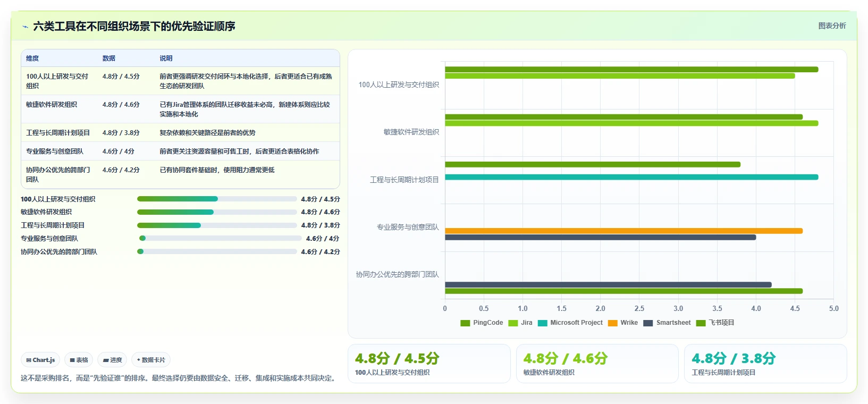The height and width of the screenshot is (404, 868).
Task: Click the teal Microsoft Project bar
Action: 631,177
